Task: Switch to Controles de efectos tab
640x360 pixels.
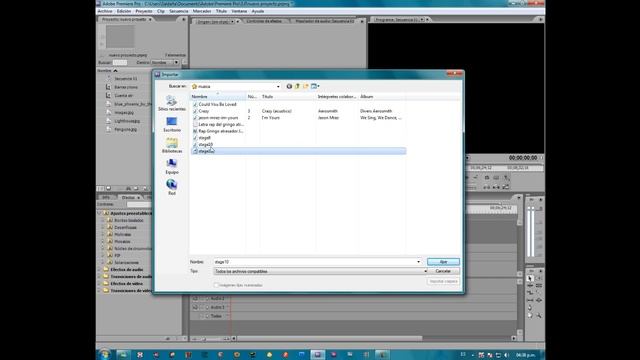Action: 264,21
